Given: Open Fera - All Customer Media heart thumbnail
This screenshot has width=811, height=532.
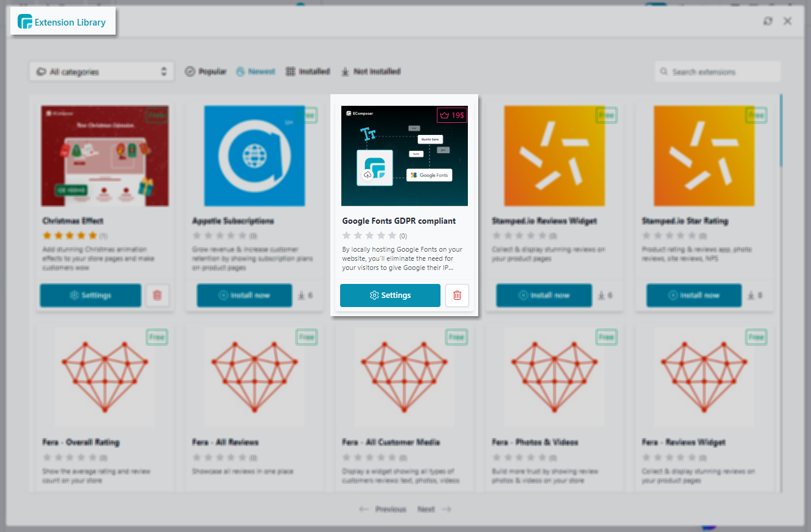Looking at the screenshot, I should point(405,378).
